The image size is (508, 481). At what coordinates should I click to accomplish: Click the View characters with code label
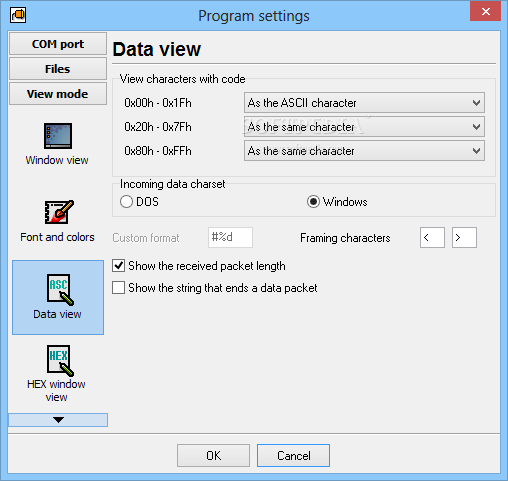point(183,79)
